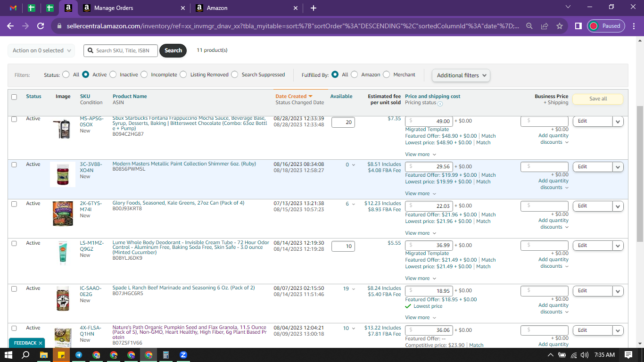Expand available quantity chevron for Spade L Ranch
Image resolution: width=644 pixels, height=362 pixels.
click(353, 289)
